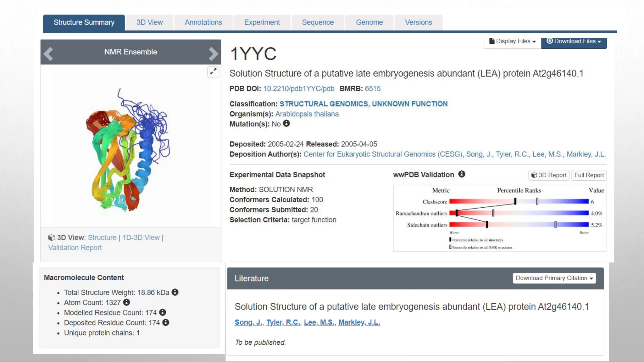Click info icon next to Deposited Residue Count

point(166,322)
